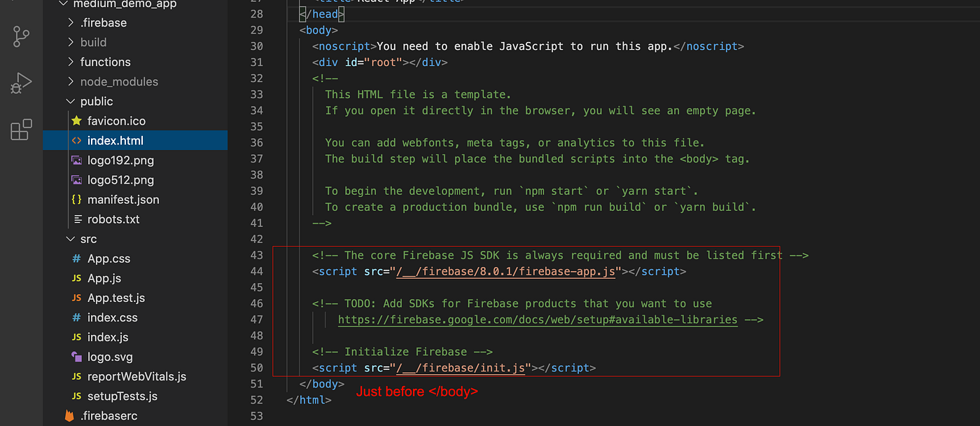Open index.js file
Image resolution: width=980 pixels, height=426 pixels.
[108, 337]
